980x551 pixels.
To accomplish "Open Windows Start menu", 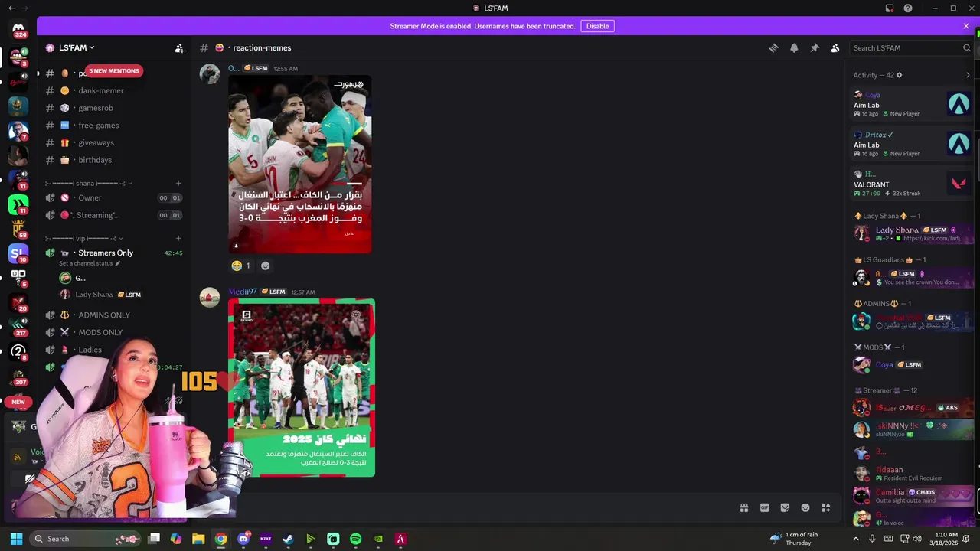I will pos(16,539).
